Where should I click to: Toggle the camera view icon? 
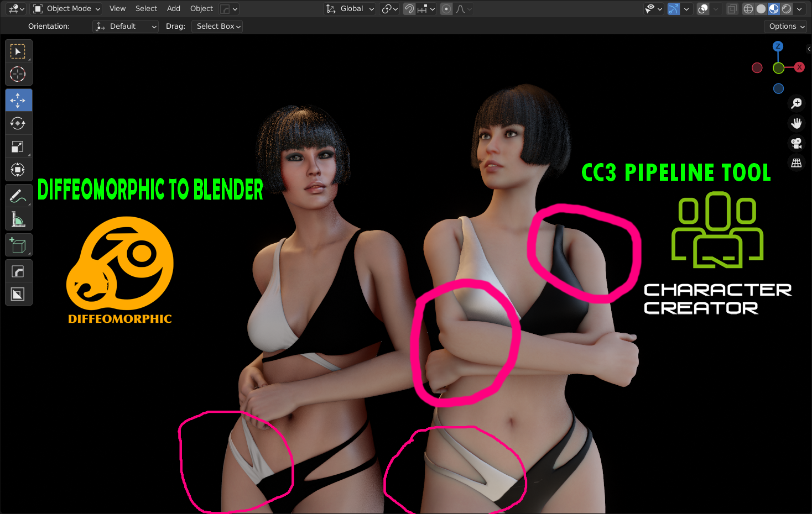point(797,143)
